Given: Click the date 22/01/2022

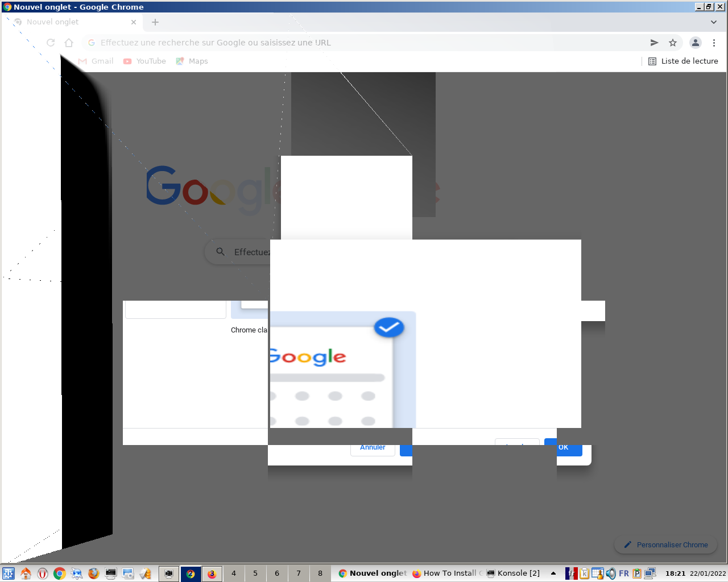Looking at the screenshot, I should 708,573.
